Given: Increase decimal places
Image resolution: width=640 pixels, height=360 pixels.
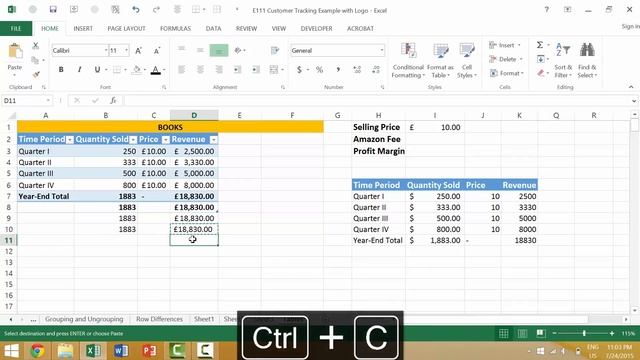Looking at the screenshot, I should tap(357, 70).
